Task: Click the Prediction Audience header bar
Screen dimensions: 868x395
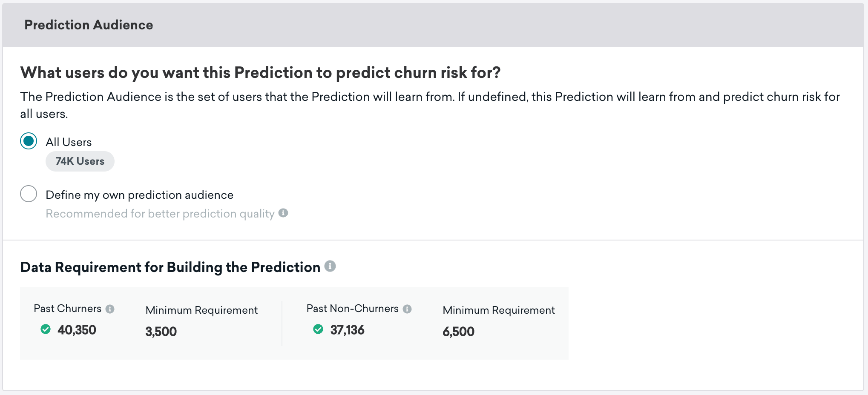Action: (433, 25)
